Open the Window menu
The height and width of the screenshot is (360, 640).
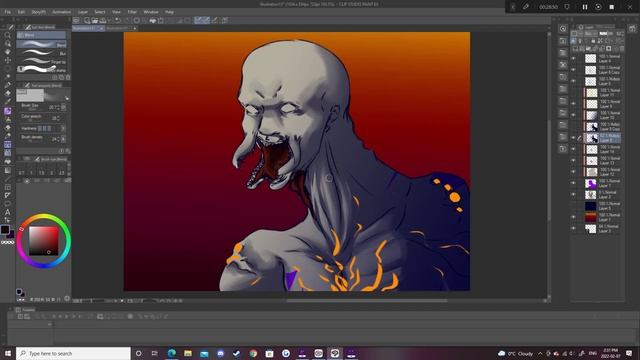click(x=151, y=12)
